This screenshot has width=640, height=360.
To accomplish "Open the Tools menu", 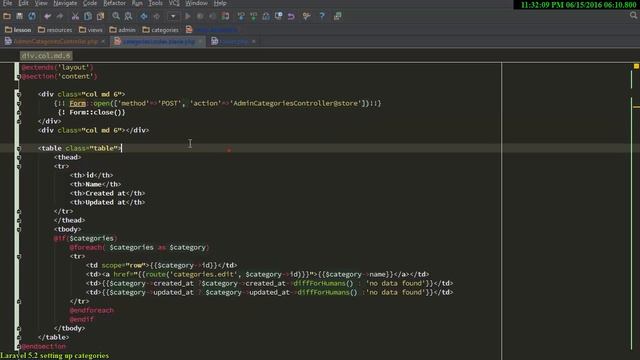I will [x=155, y=3].
